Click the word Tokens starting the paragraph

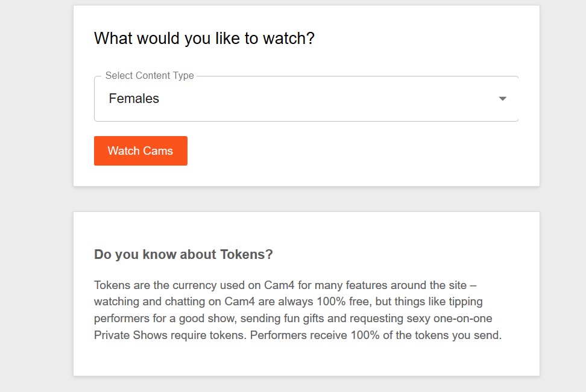[x=112, y=285]
